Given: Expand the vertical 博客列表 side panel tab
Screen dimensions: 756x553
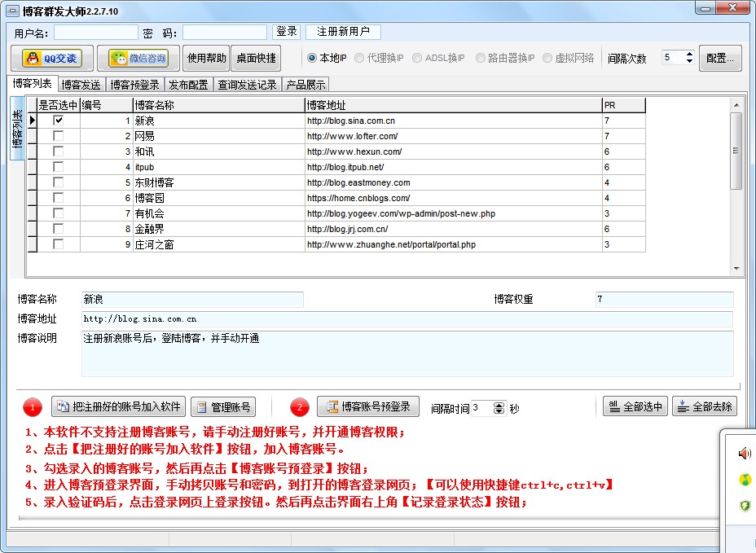Looking at the screenshot, I should (x=18, y=129).
